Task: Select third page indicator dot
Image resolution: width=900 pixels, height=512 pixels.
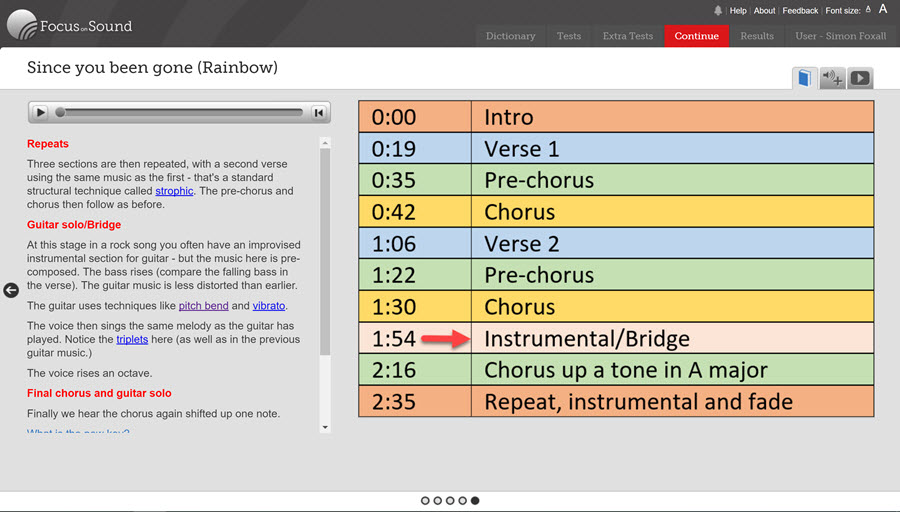Action: (450, 501)
